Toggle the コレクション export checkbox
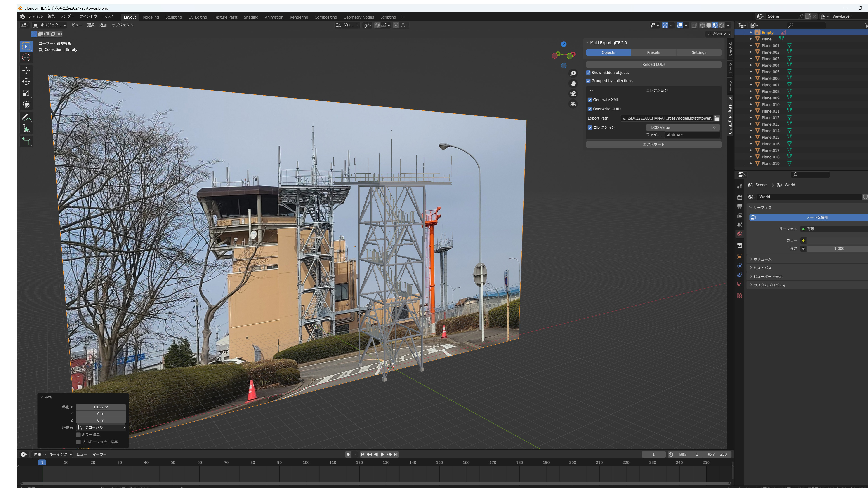The width and height of the screenshot is (868, 488). (590, 128)
